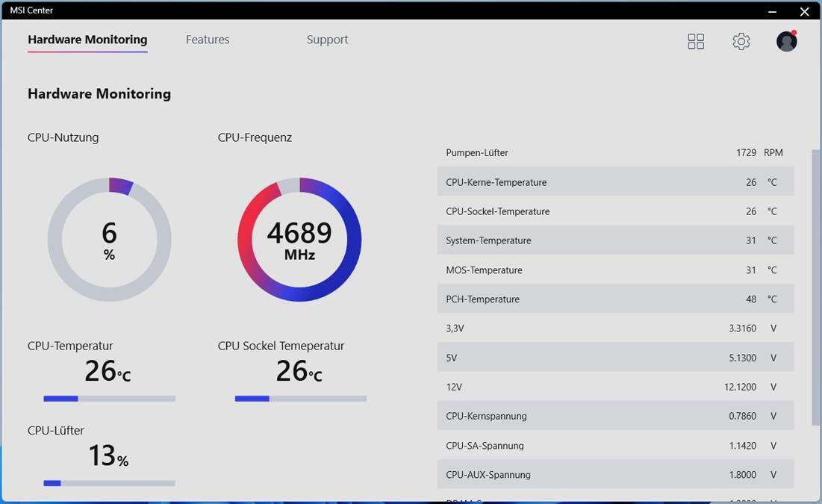
Task: Open the Support tab
Action: pyautogui.click(x=327, y=40)
